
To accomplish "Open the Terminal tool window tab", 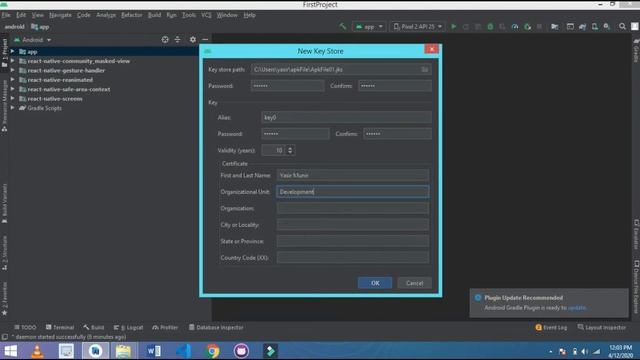I will coord(60,327).
